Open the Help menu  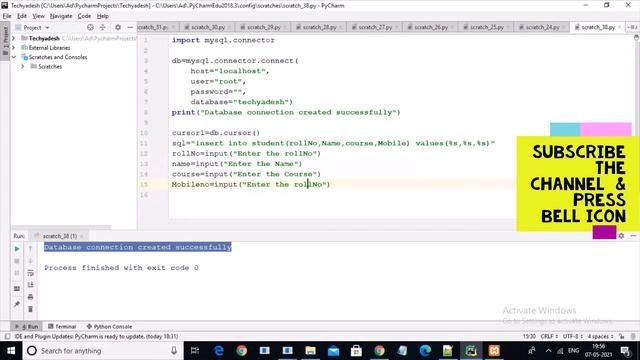coord(102,16)
